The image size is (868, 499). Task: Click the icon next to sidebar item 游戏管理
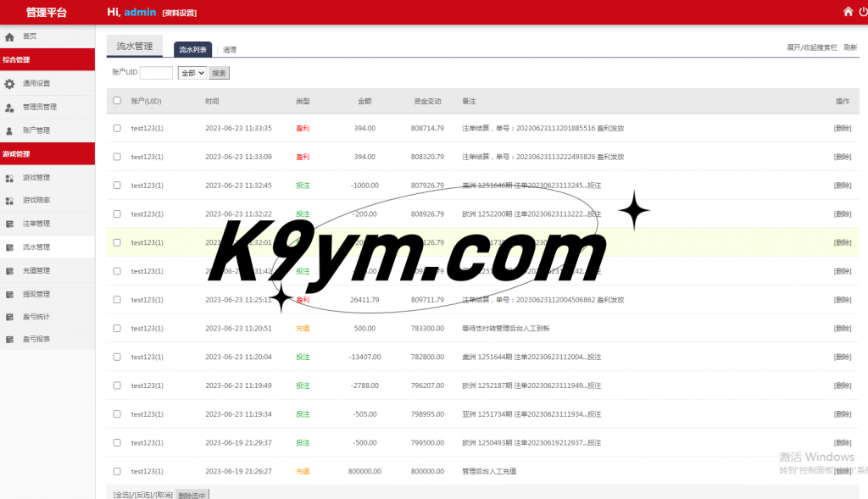coord(9,178)
